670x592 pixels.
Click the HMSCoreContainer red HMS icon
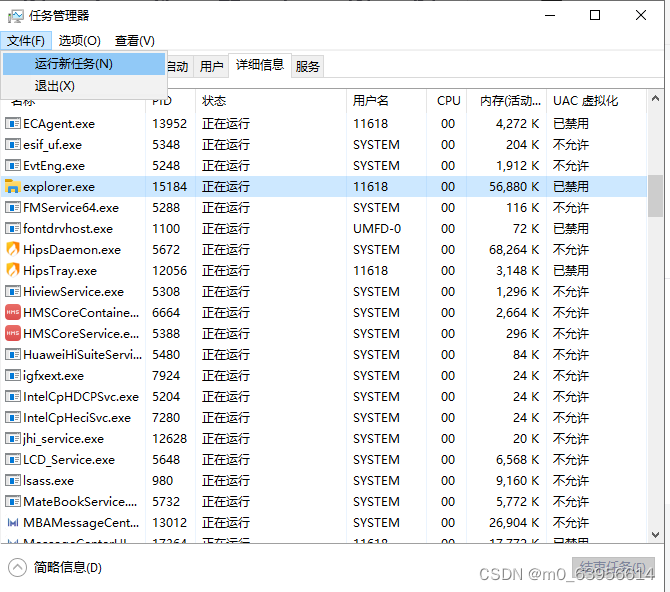tap(13, 312)
